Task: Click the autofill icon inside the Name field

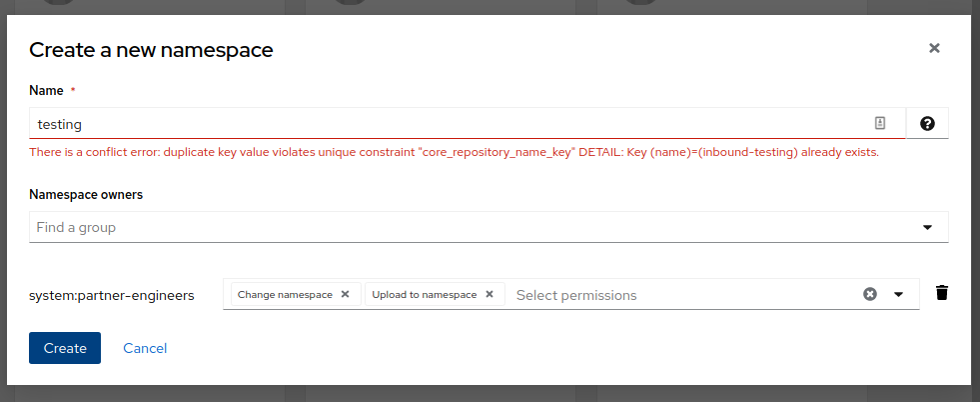Action: tap(880, 123)
